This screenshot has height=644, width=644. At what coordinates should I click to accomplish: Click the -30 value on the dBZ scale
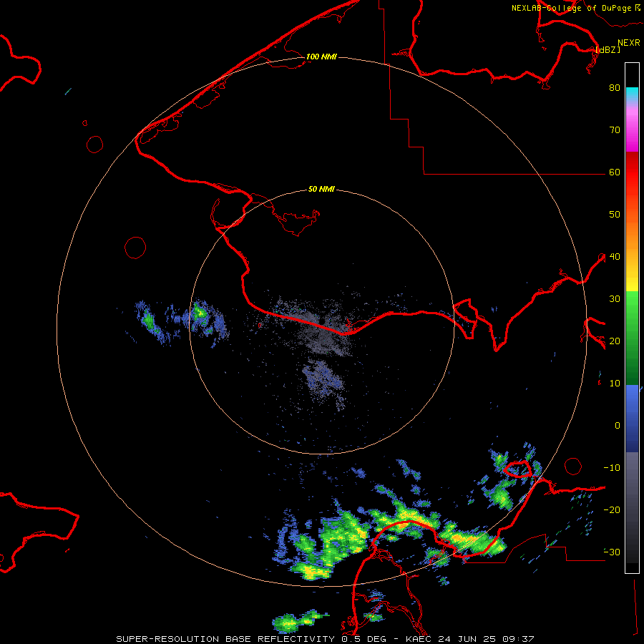coord(612,552)
